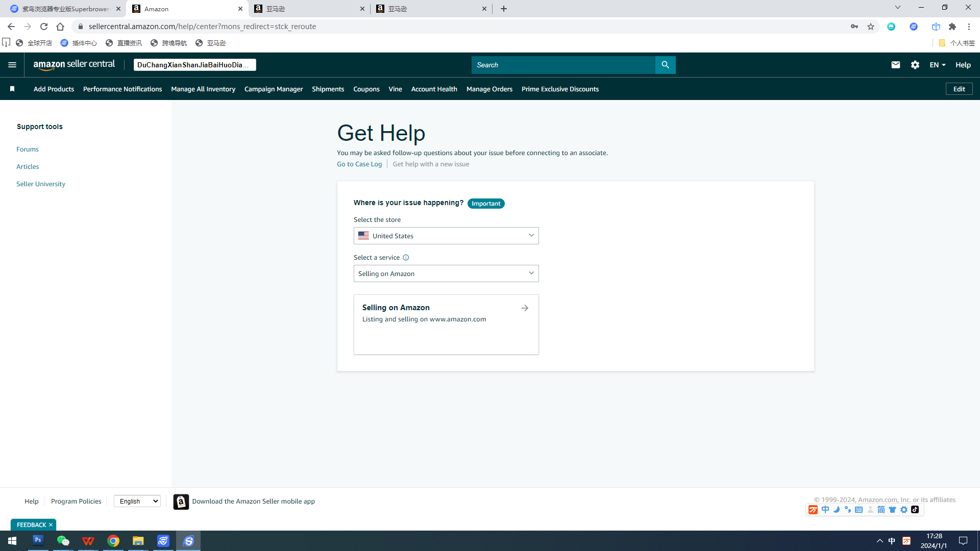This screenshot has height=551, width=980.
Task: Open the settings gear icon
Action: tap(915, 65)
